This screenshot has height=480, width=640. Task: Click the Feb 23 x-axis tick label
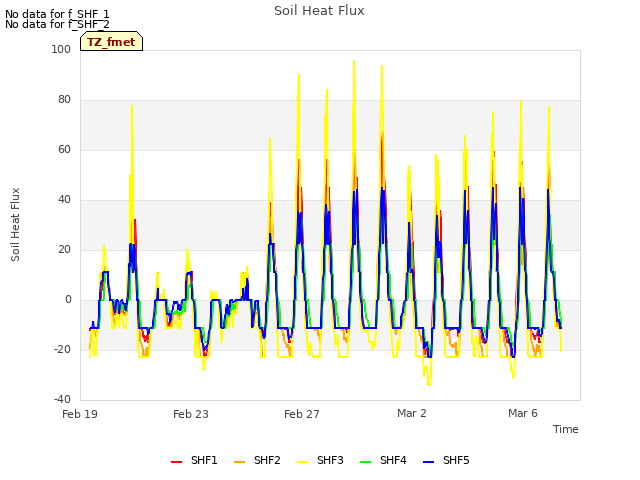coord(191,414)
